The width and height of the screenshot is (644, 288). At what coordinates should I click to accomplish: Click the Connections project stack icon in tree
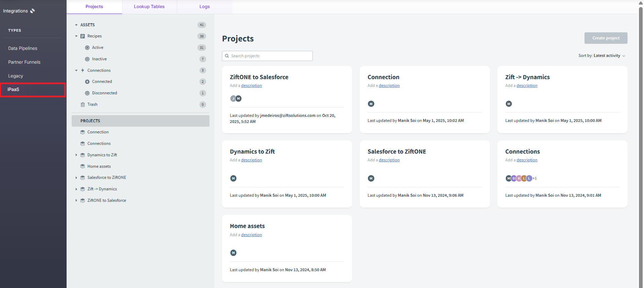(x=82, y=143)
